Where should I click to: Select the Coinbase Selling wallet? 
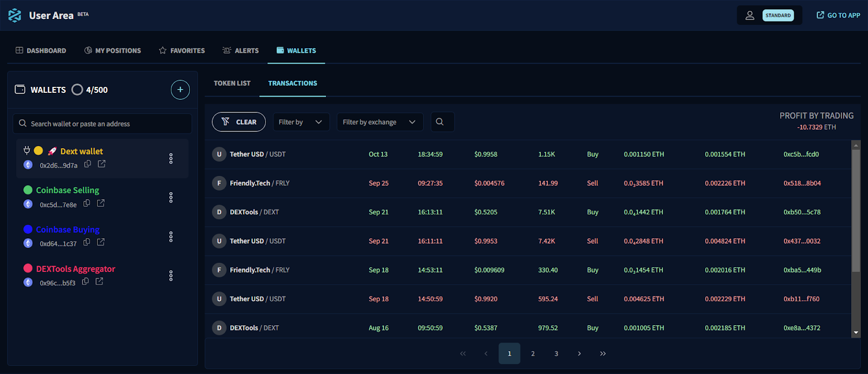[67, 190]
